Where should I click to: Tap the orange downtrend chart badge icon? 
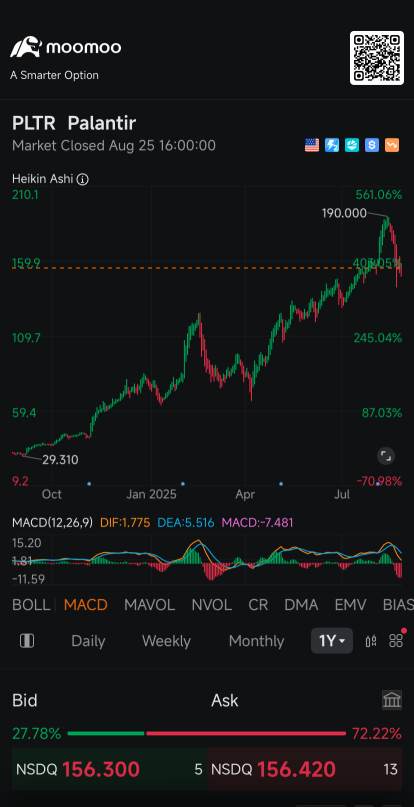pyautogui.click(x=392, y=146)
